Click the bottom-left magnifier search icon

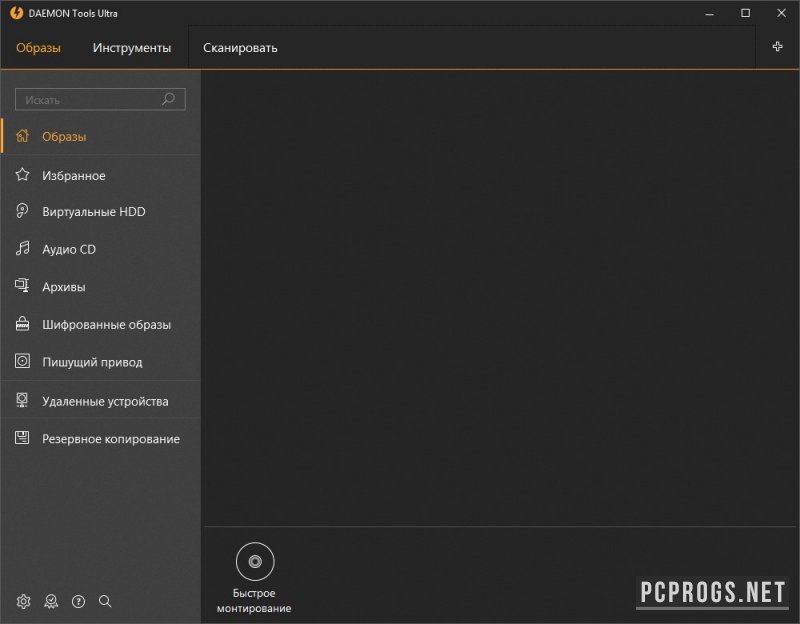105,601
